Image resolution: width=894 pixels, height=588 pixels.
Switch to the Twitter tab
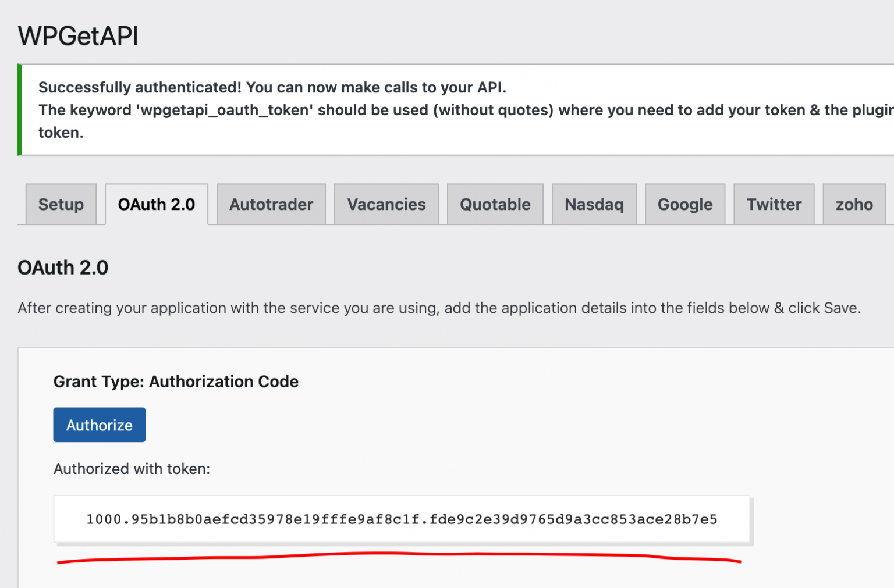click(x=774, y=204)
